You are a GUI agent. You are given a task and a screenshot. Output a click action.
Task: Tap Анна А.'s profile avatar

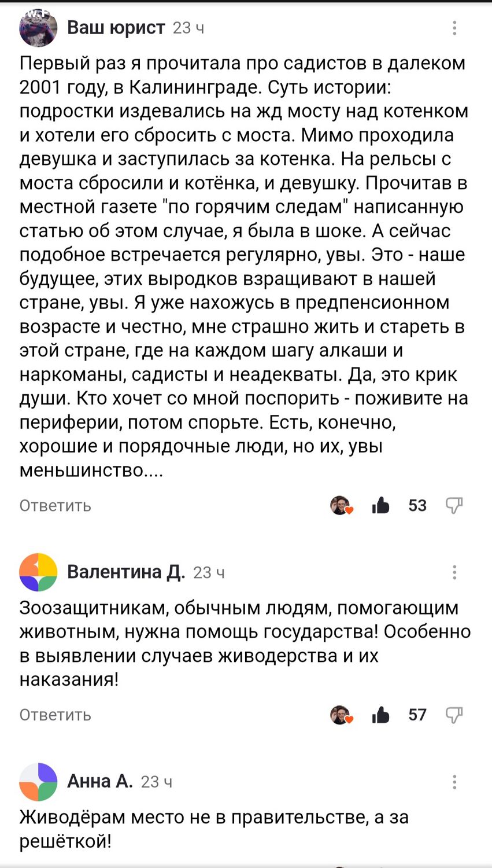[x=38, y=782]
